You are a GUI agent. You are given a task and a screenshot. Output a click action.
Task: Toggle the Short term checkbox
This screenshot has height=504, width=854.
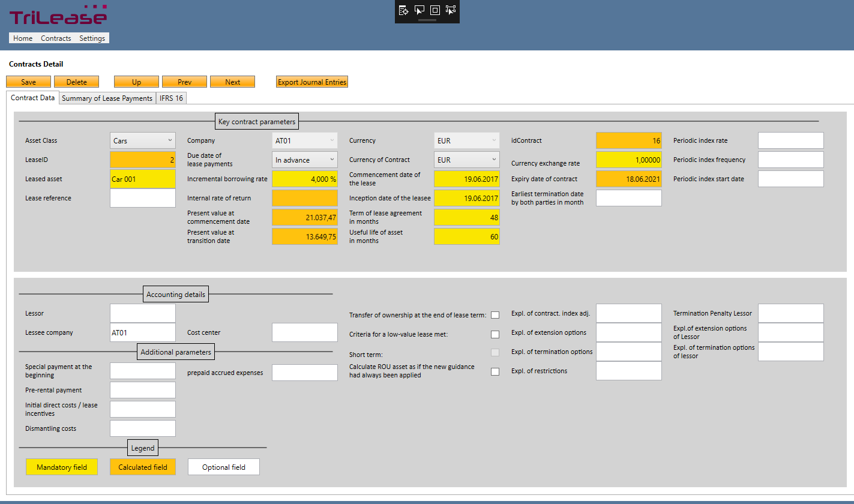(495, 352)
